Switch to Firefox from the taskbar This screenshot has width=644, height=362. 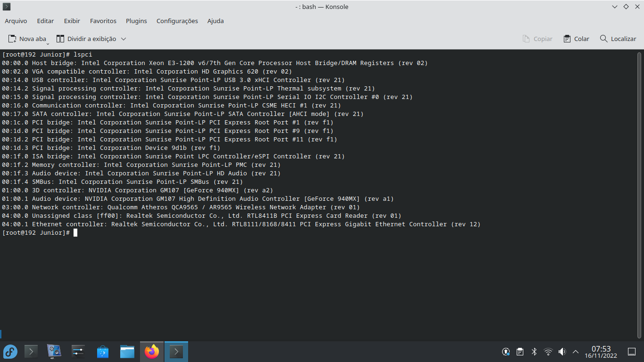152,351
